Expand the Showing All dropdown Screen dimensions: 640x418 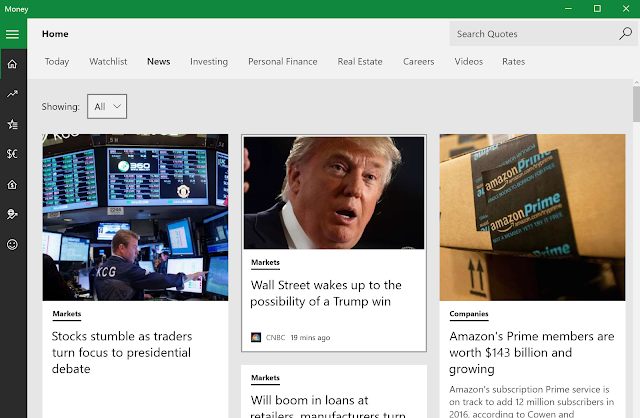[107, 107]
